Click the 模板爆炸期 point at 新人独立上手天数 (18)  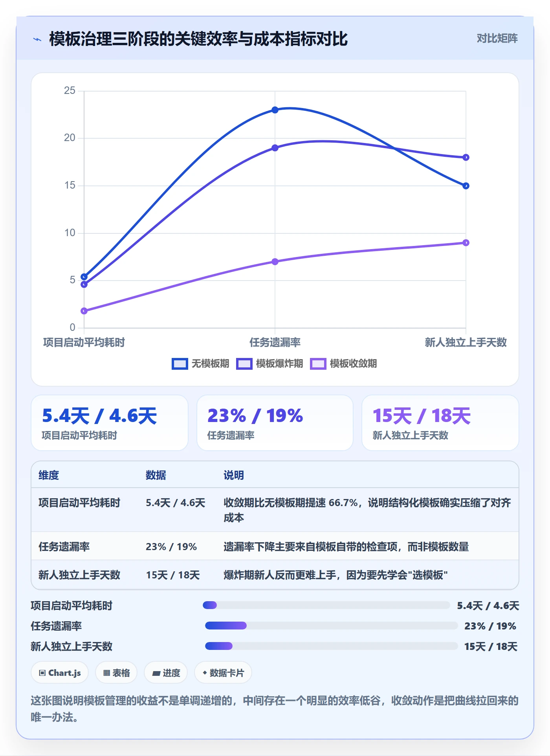coord(466,158)
